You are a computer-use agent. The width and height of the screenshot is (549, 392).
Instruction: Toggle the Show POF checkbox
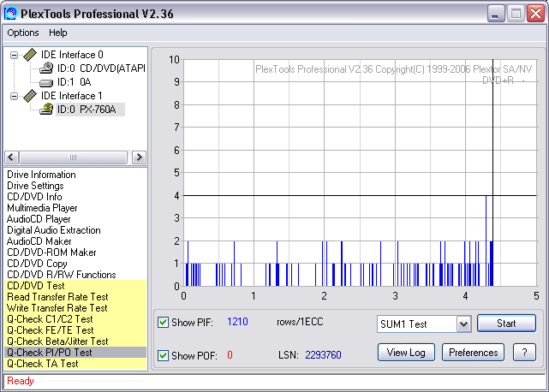point(163,355)
